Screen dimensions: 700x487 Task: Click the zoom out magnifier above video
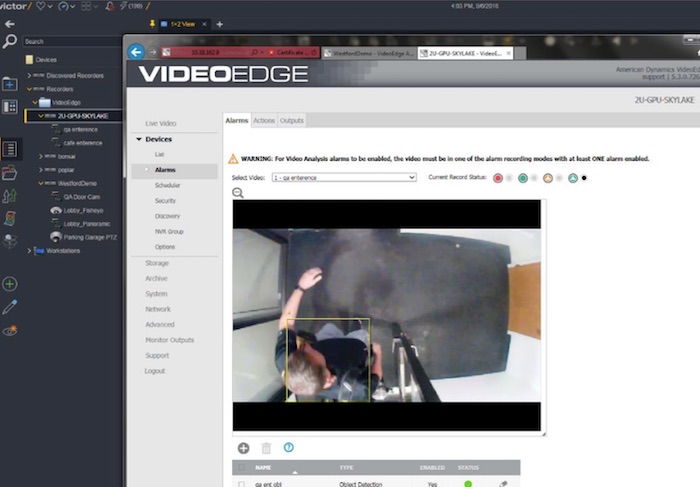(x=238, y=192)
